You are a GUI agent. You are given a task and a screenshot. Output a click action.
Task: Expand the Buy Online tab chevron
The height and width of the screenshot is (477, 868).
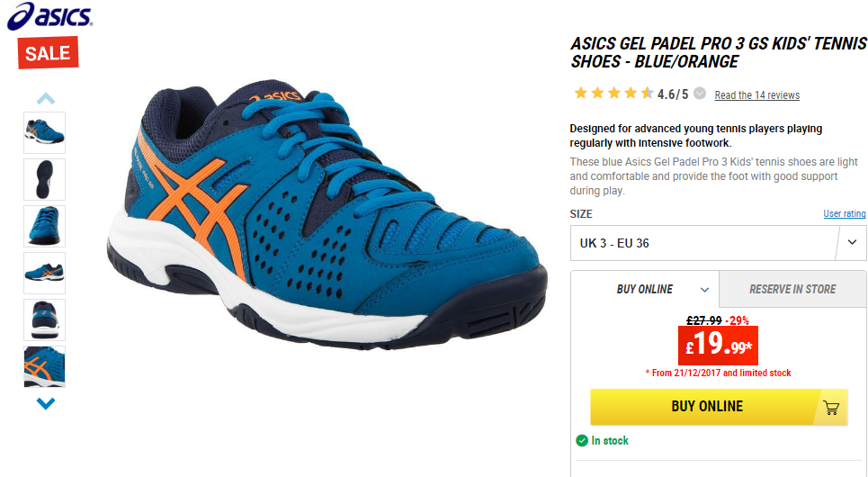pyautogui.click(x=704, y=290)
